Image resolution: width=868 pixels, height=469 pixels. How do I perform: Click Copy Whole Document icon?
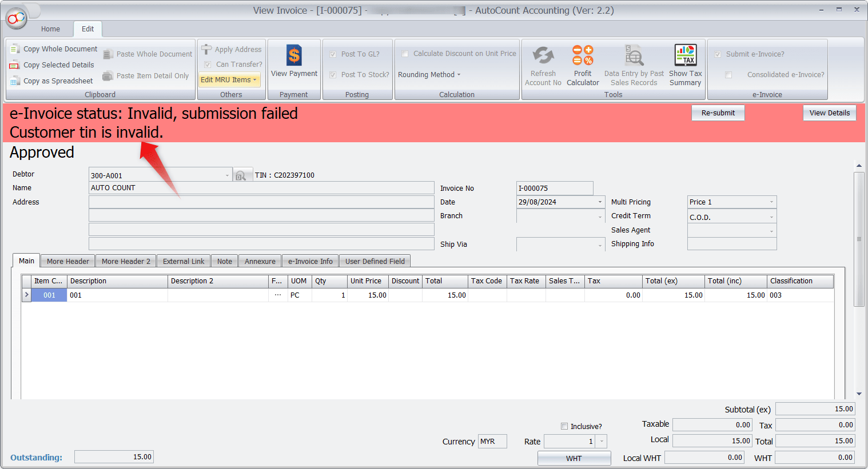[15, 49]
